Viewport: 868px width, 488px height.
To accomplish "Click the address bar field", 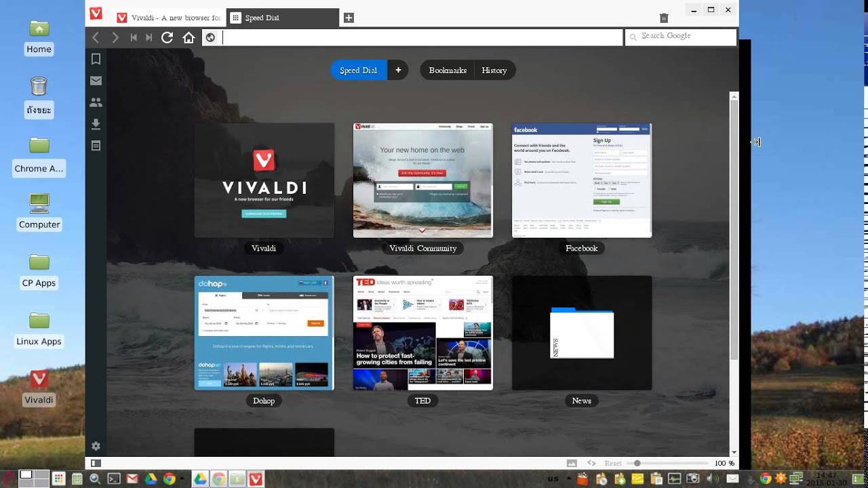I will [x=422, y=38].
